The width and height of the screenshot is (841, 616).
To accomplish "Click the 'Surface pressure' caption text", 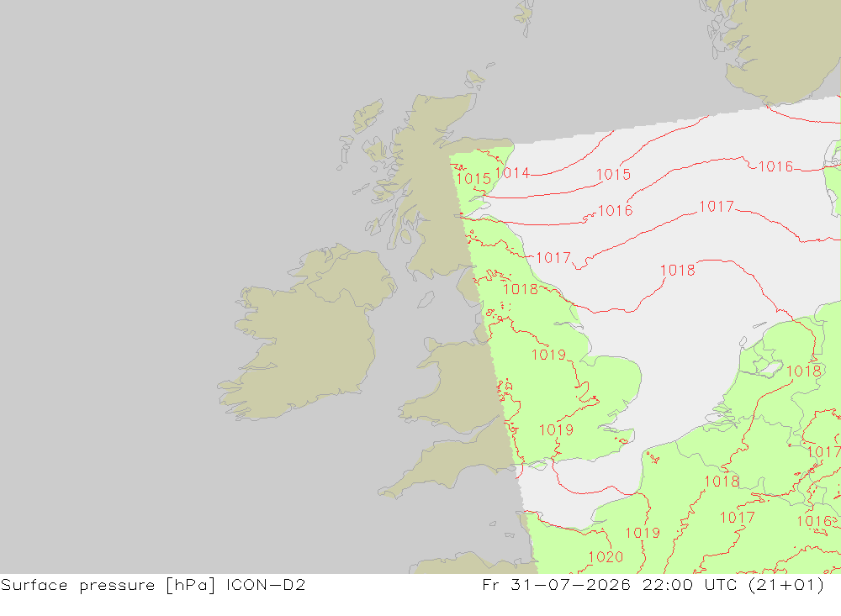I will [77, 585].
